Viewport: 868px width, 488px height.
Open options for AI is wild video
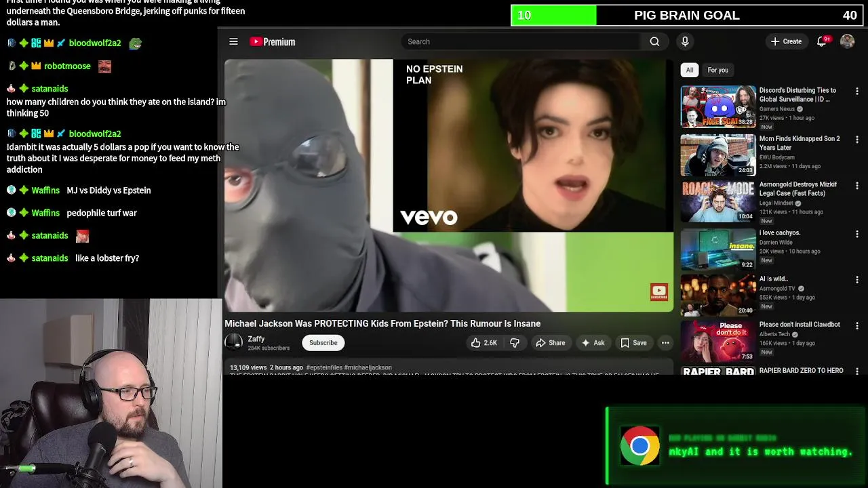pos(857,279)
